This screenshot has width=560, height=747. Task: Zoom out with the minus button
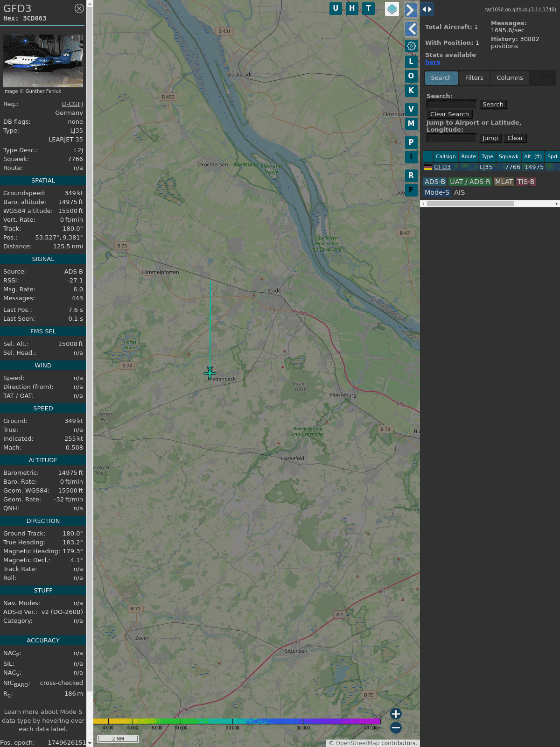coord(396,727)
